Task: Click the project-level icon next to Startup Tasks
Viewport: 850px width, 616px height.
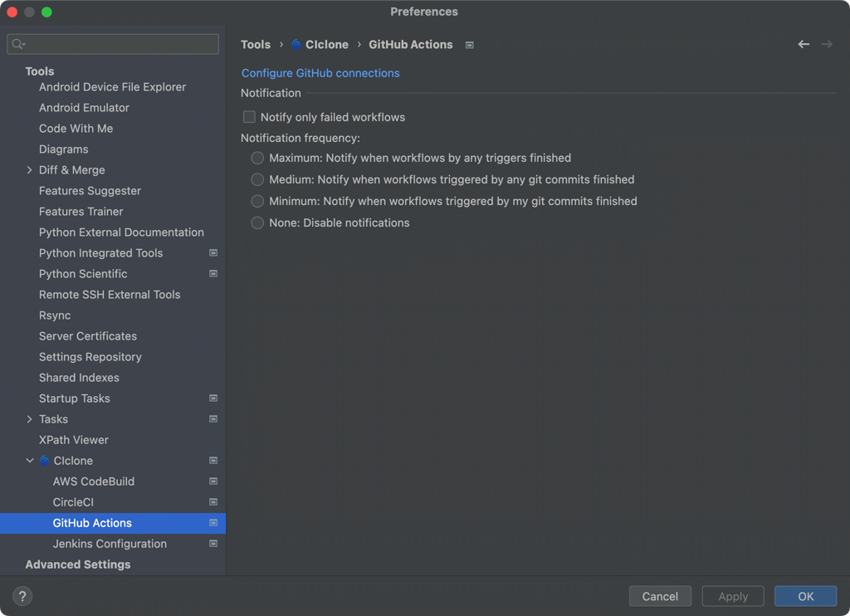Action: pos(213,398)
